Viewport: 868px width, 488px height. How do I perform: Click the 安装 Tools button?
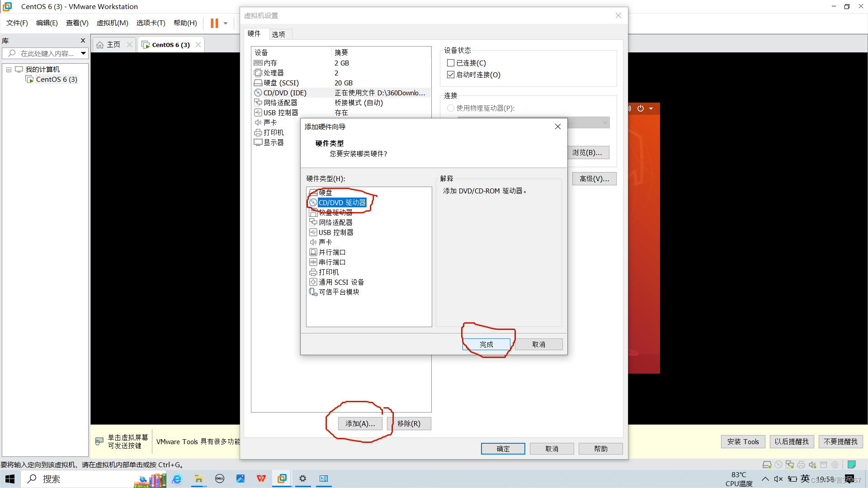click(x=743, y=441)
